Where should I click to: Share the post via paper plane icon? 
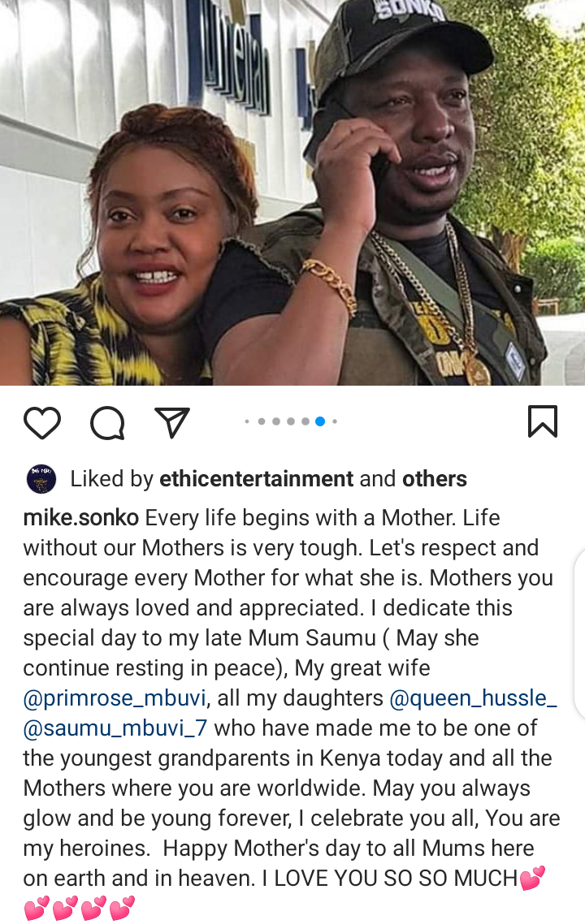coord(171,422)
